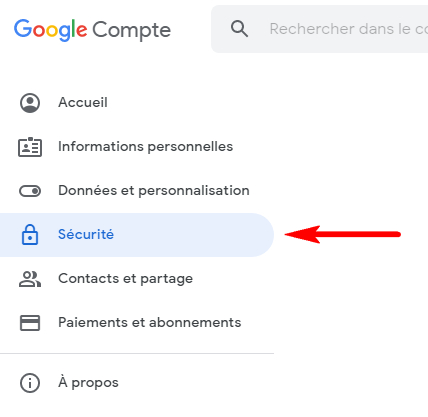Navigate to Paiements et abonnements
The image size is (428, 417).
pos(150,322)
